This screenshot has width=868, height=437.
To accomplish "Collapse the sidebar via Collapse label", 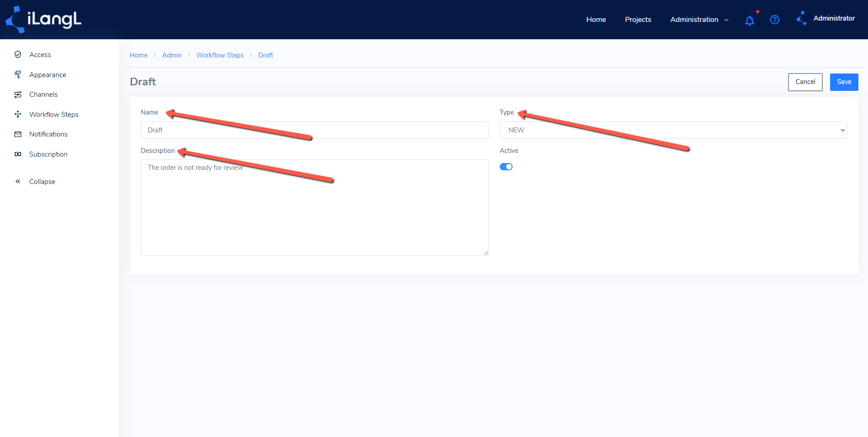I will (42, 182).
